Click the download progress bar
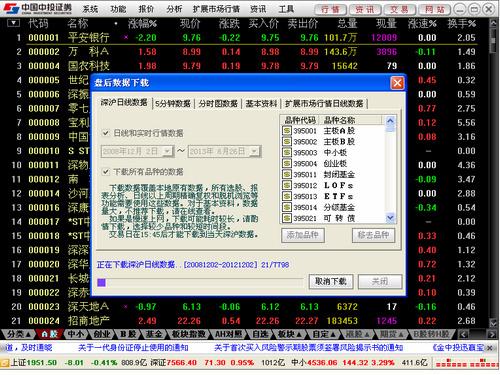The image size is (500, 375). tap(200, 283)
